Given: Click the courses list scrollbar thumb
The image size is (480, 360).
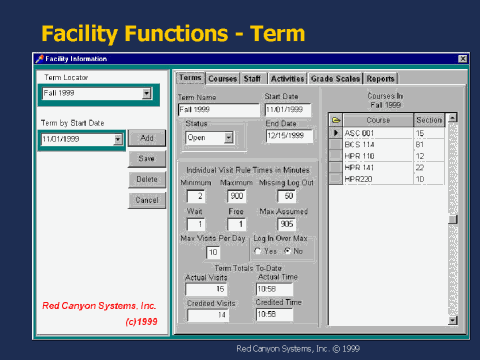Looking at the screenshot, I should coord(453,219).
